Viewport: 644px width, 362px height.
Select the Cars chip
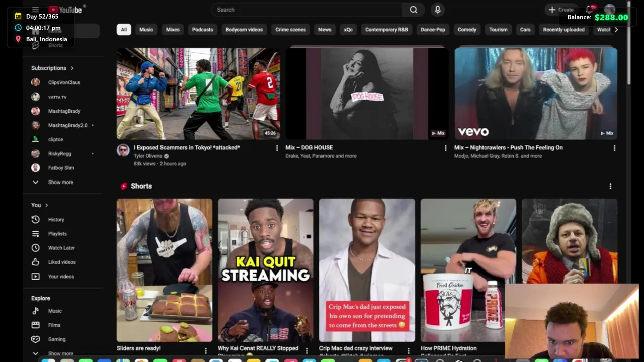pyautogui.click(x=525, y=30)
